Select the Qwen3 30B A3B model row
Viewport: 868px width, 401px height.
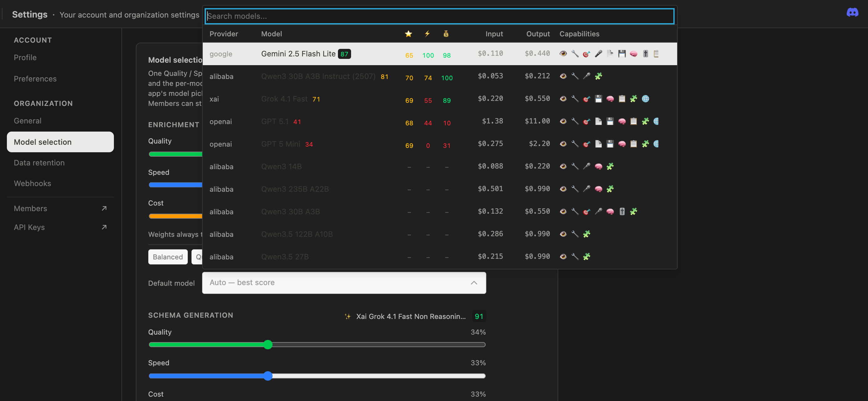pos(440,211)
